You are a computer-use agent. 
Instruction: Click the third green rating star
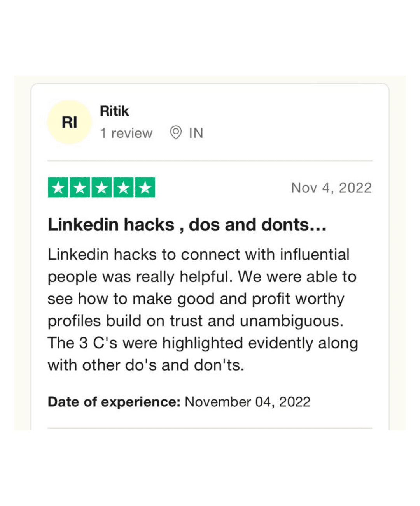102,188
